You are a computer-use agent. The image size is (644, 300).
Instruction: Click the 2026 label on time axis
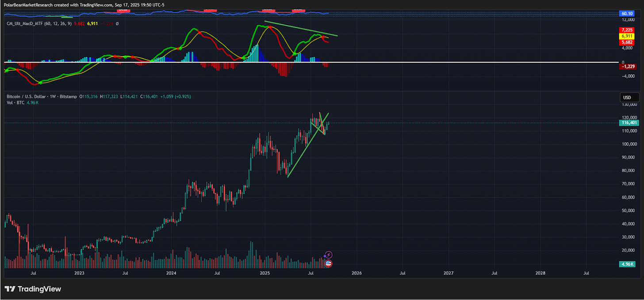coord(356,273)
